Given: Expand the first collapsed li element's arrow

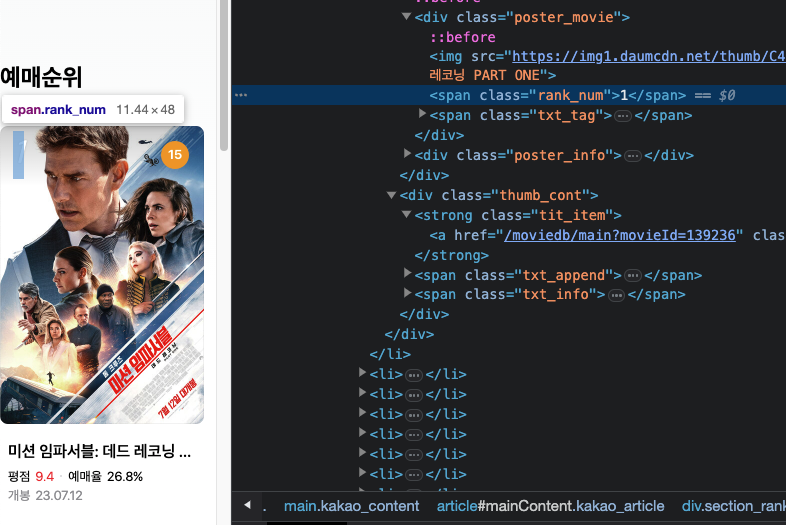Looking at the screenshot, I should pos(362,373).
